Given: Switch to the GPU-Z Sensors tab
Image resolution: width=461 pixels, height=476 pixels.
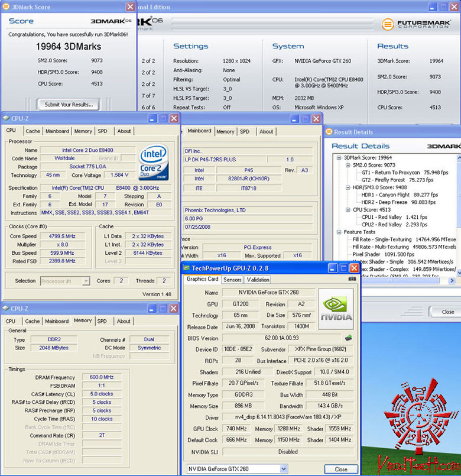Looking at the screenshot, I should [x=232, y=280].
